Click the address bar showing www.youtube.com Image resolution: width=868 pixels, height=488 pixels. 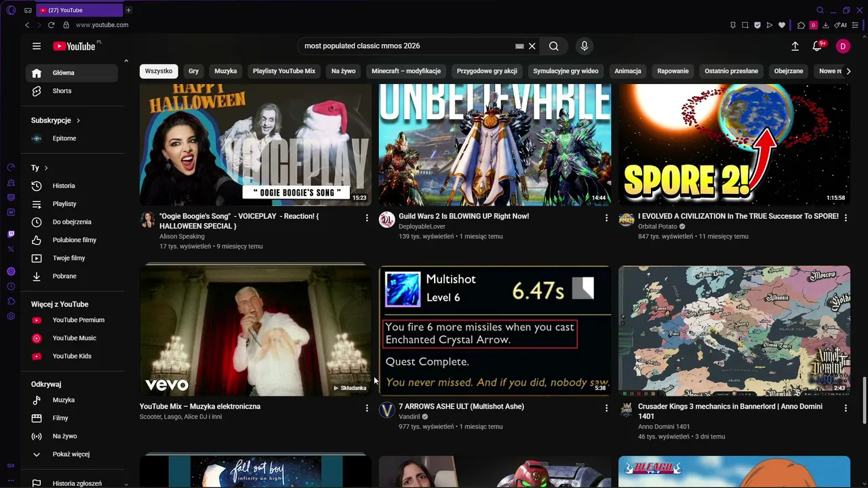[102, 25]
